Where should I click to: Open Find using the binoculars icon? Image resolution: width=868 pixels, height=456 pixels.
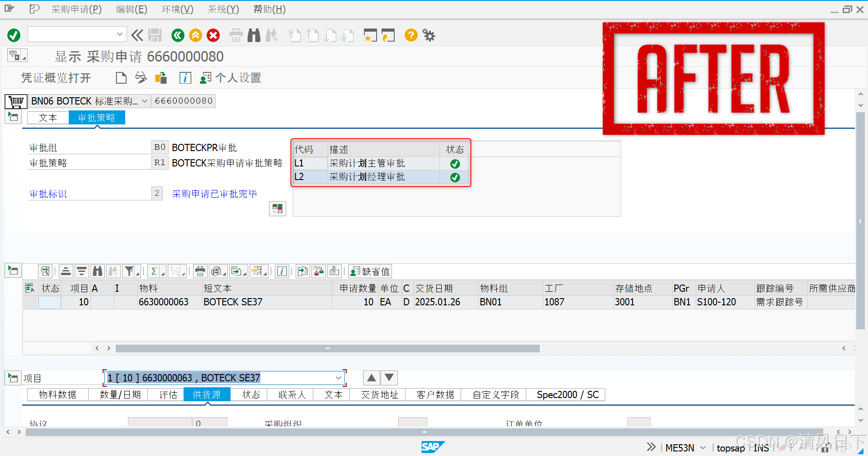[x=254, y=35]
